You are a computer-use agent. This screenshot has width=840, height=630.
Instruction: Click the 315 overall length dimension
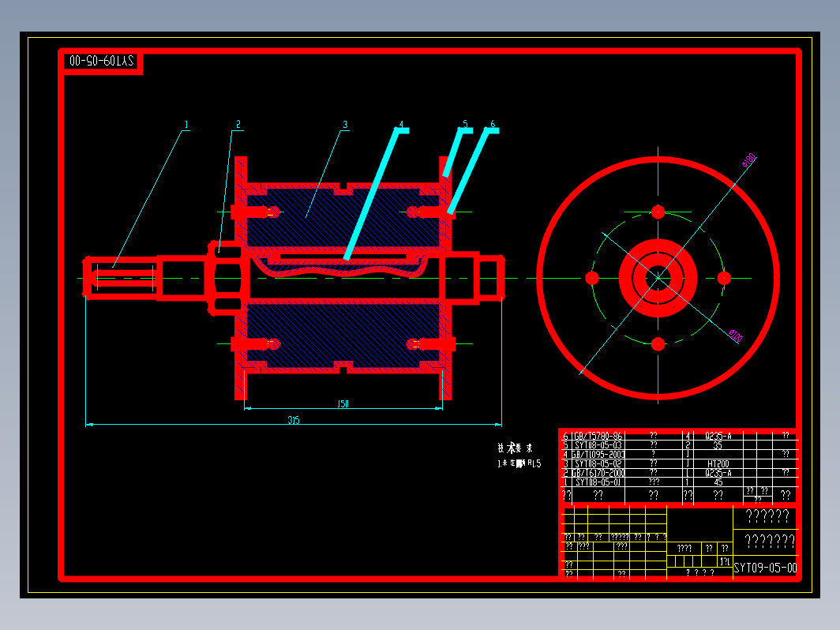(x=293, y=420)
